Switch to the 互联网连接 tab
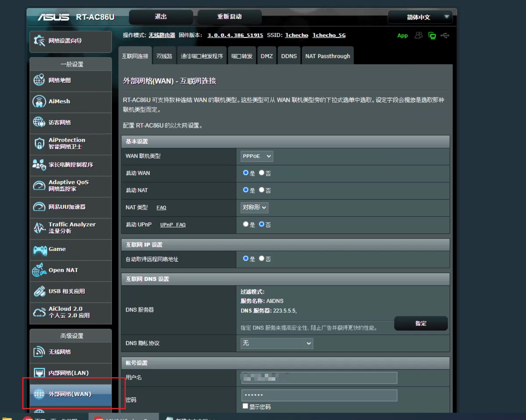Image resolution: width=526 pixels, height=420 pixels. [x=135, y=56]
